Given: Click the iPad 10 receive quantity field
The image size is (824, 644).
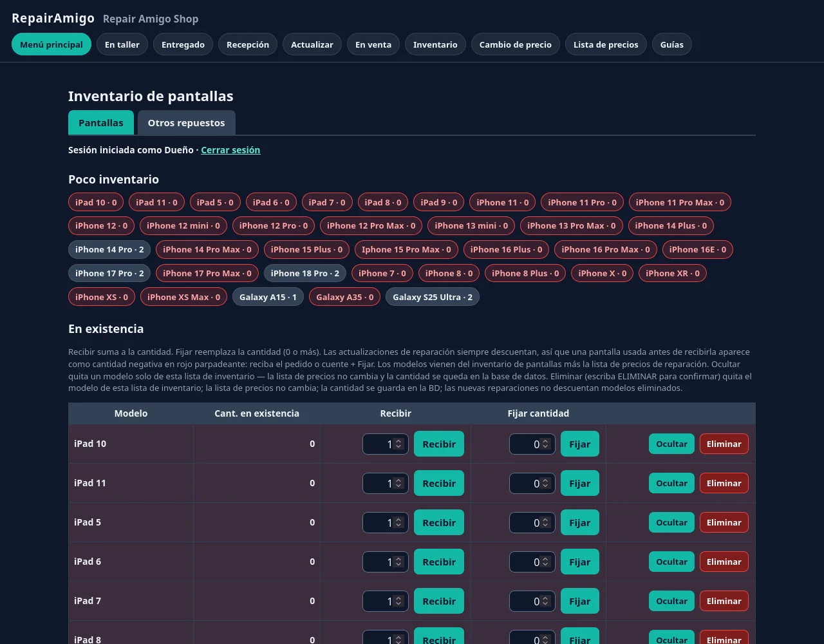Looking at the screenshot, I should click(386, 444).
